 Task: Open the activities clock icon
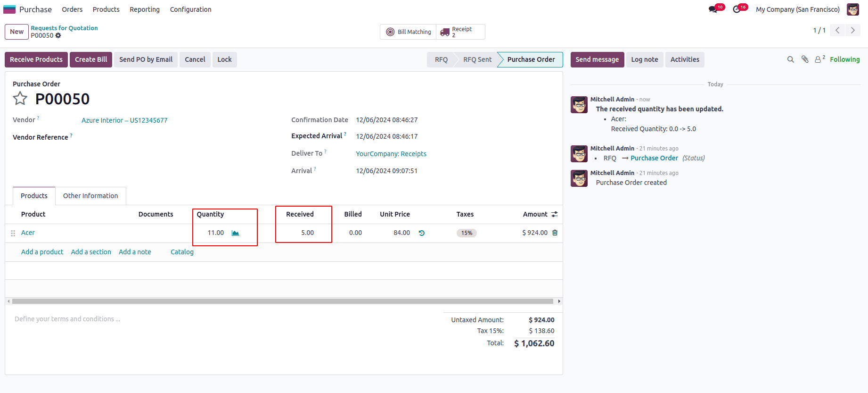tap(737, 9)
